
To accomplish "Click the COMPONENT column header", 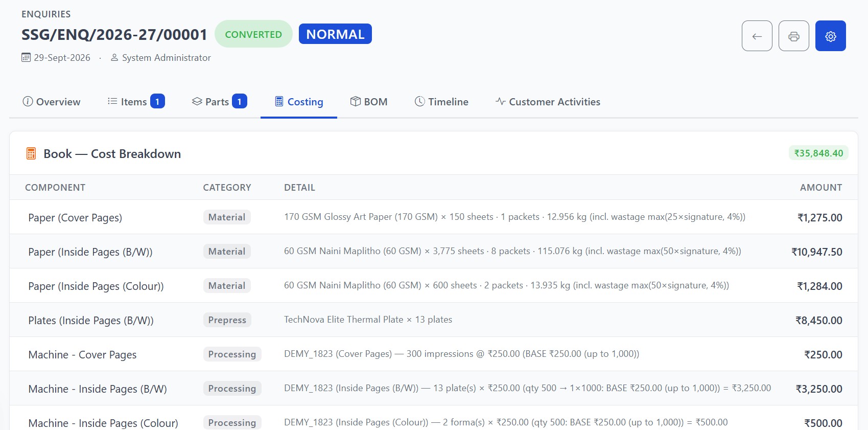I will coord(55,188).
